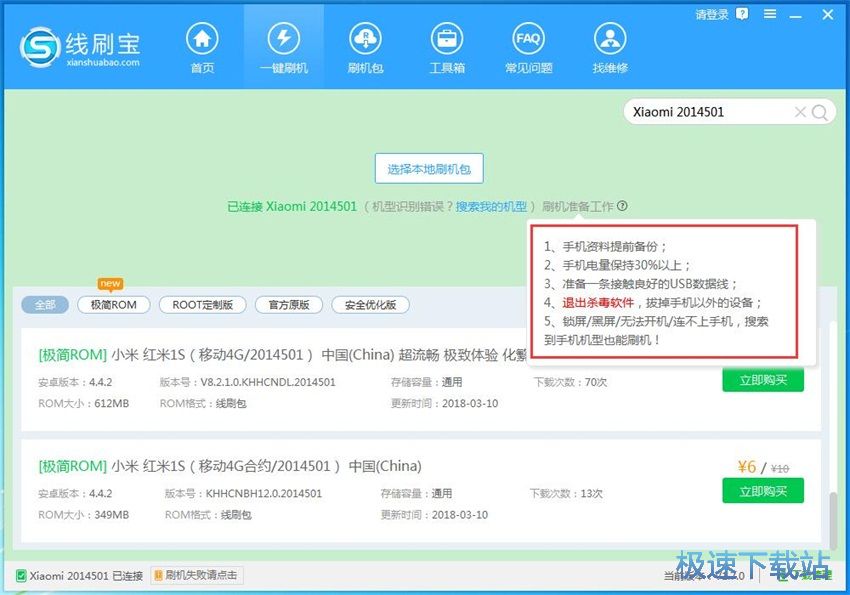This screenshot has width=850, height=595.
Task: Click the 选择本地刷机包 button
Action: 429,169
